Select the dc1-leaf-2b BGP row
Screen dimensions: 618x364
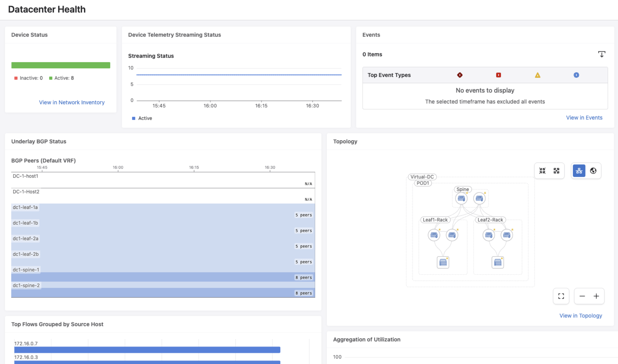click(163, 259)
